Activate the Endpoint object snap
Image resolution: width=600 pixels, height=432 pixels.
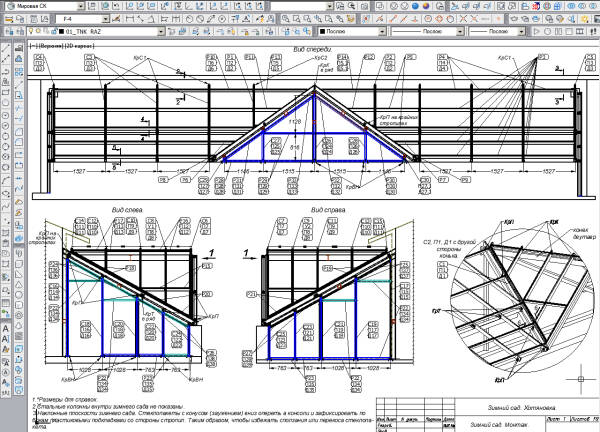[x=393, y=19]
